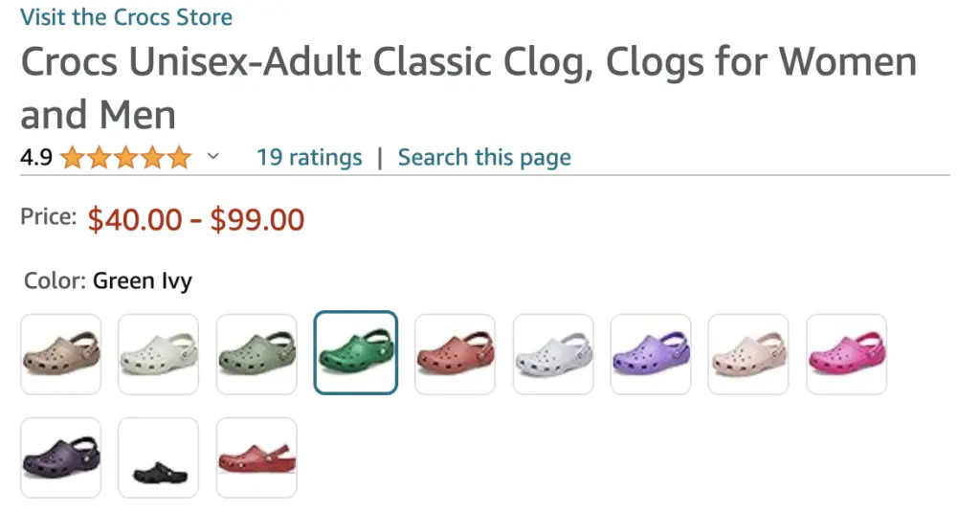Screen dimensions: 980x512
Task: Choose the pale pink cream clog swatch
Action: 748,354
